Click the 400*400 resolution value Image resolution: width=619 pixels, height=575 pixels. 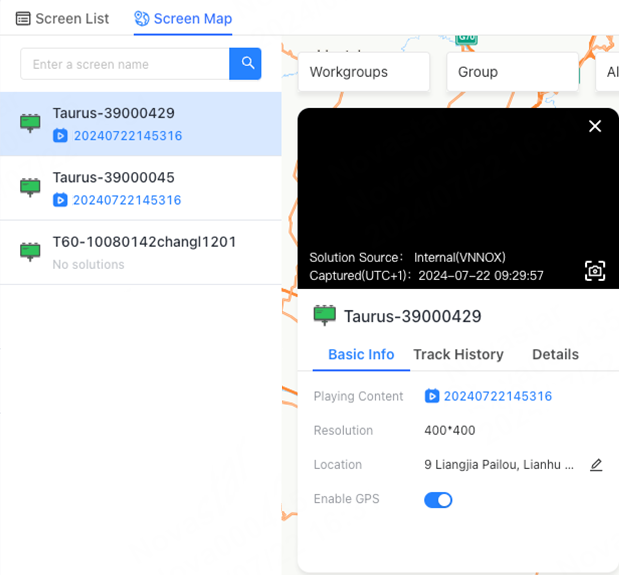tap(450, 430)
